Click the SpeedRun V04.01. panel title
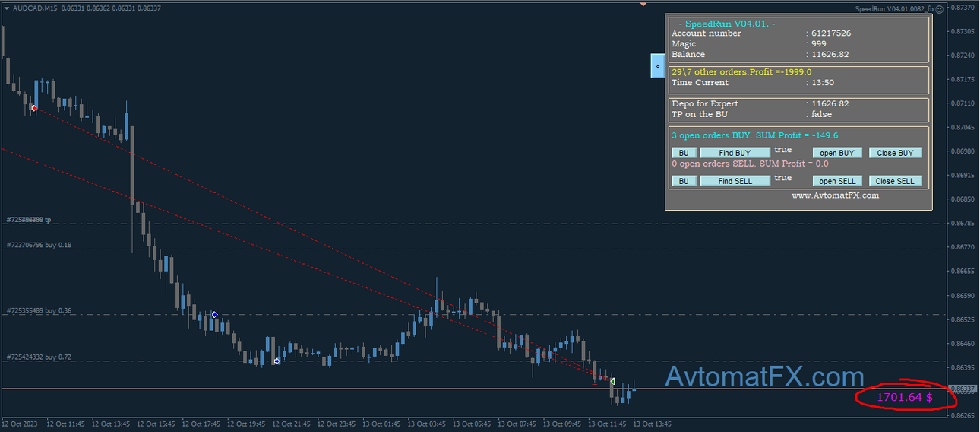The image size is (980, 432). click(726, 24)
